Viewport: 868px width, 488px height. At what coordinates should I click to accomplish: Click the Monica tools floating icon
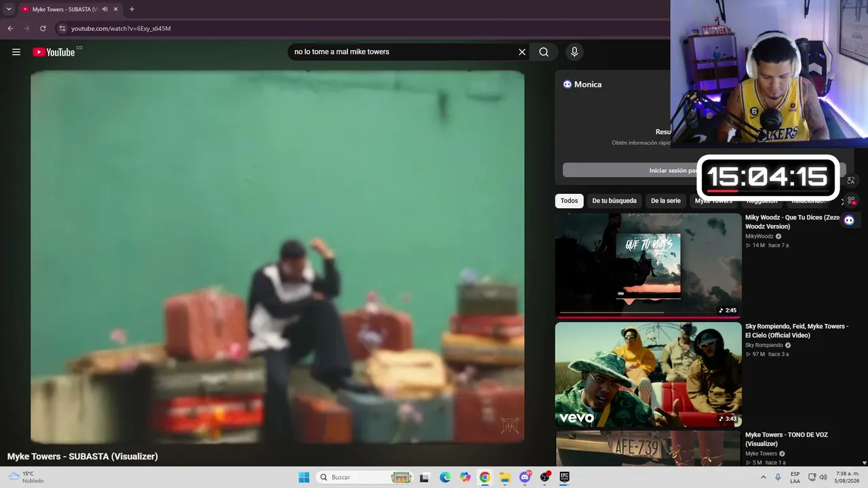pyautogui.click(x=851, y=201)
